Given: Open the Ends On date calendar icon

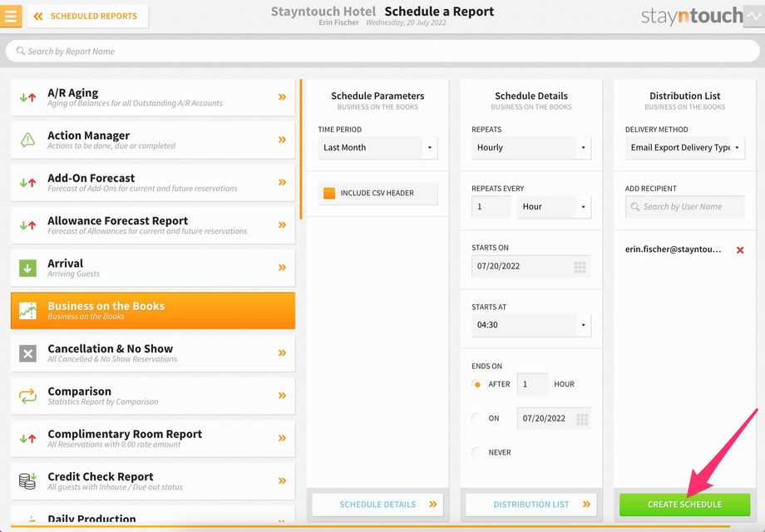Looking at the screenshot, I should coord(582,419).
